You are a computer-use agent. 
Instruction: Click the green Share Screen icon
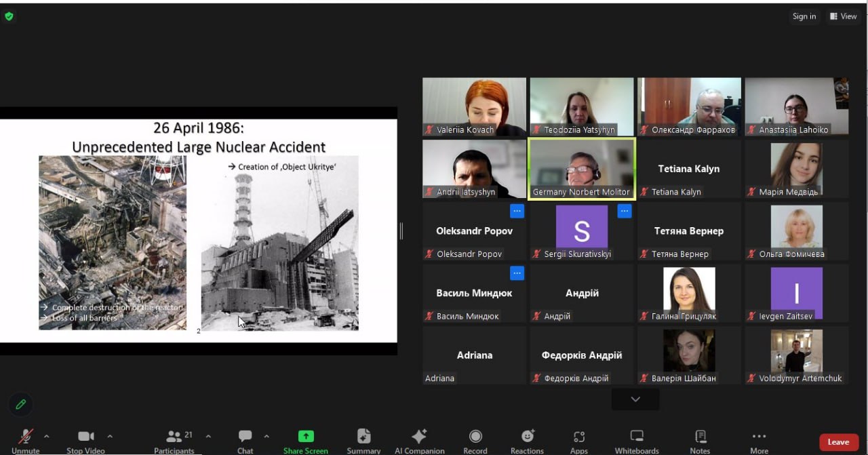pyautogui.click(x=306, y=437)
